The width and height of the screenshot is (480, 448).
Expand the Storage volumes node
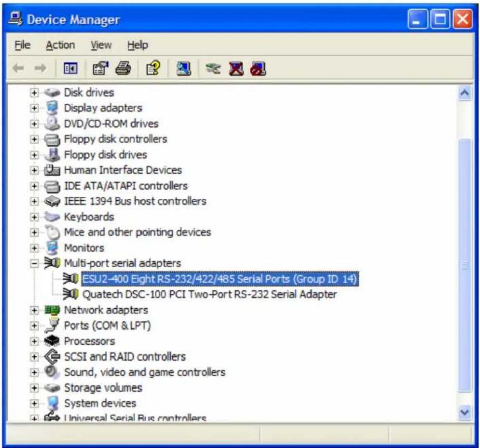pos(34,388)
